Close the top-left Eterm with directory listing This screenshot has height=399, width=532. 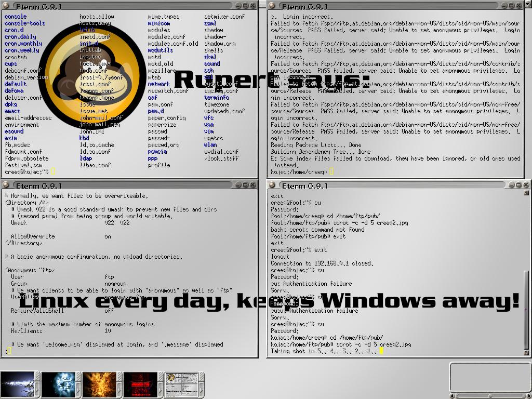[253, 6]
